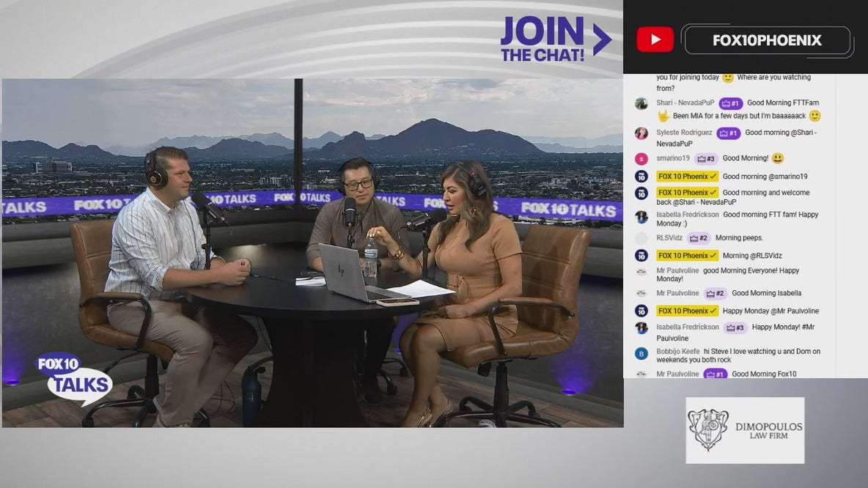Viewport: 868px width, 488px height.
Task: Click the message 'Good Morning Fox10'
Action: [764, 374]
